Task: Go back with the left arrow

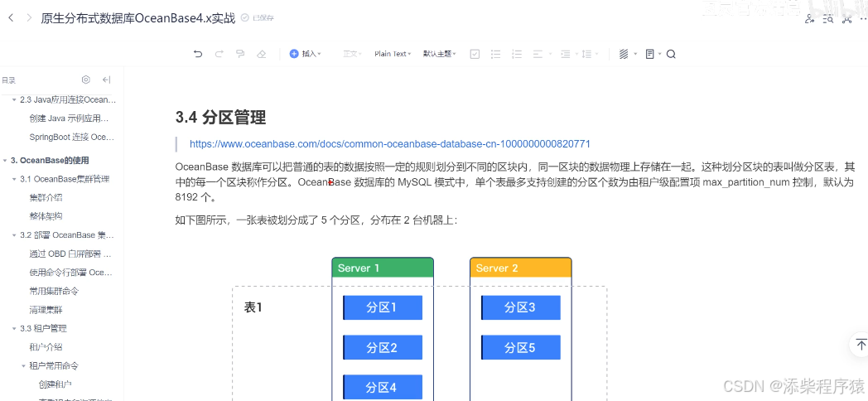Action: (11, 18)
